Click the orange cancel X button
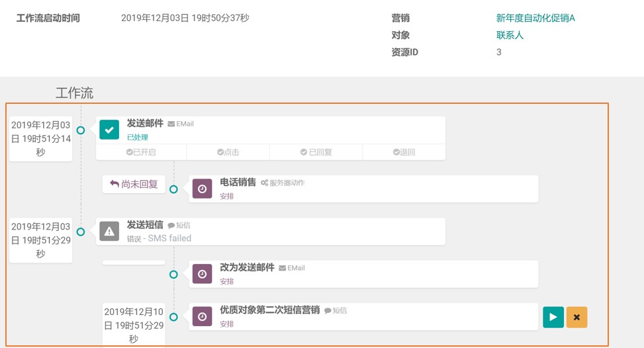 click(576, 317)
